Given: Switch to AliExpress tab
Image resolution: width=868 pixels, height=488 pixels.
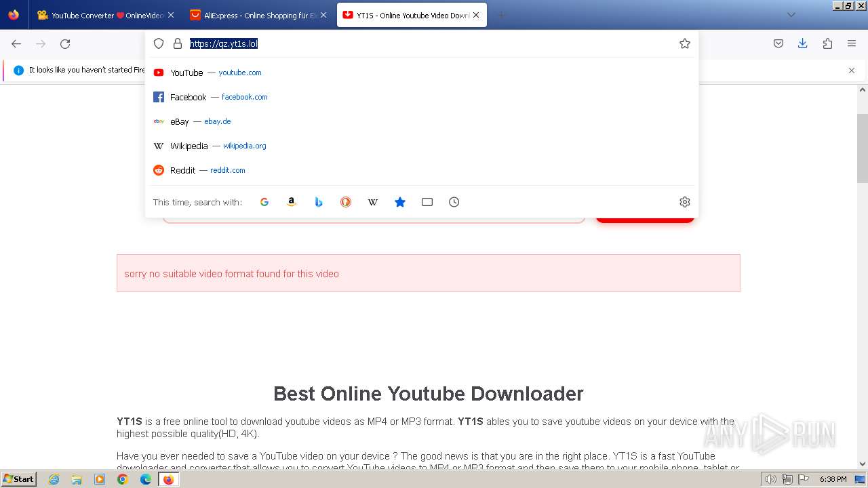Looking at the screenshot, I should 259,15.
